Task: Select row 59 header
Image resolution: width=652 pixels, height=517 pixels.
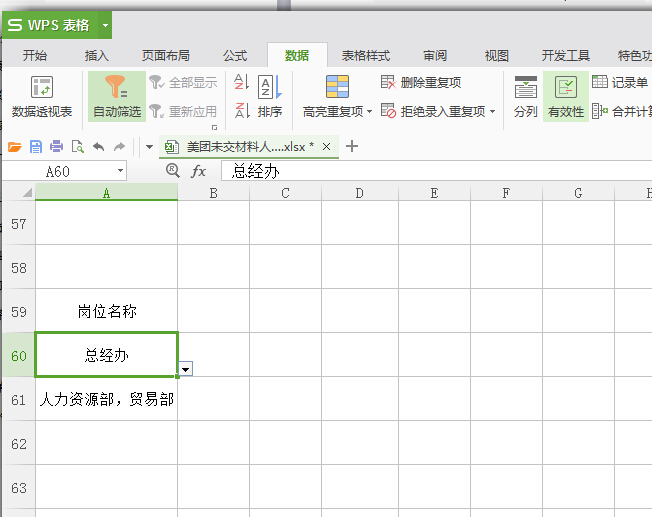Action: click(x=19, y=312)
